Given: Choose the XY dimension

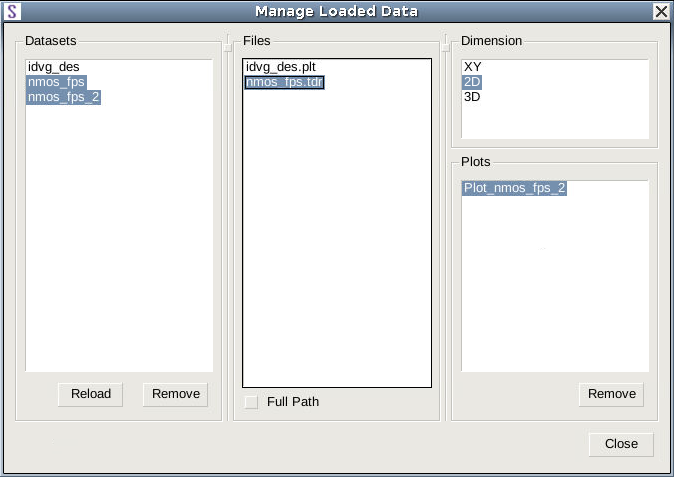Looking at the screenshot, I should pos(472,67).
